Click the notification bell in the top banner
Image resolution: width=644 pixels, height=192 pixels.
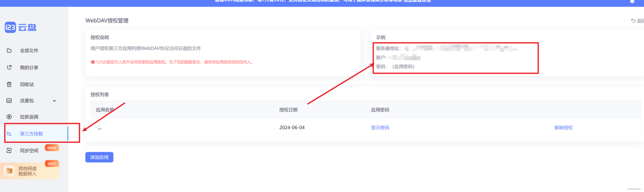point(632,2)
